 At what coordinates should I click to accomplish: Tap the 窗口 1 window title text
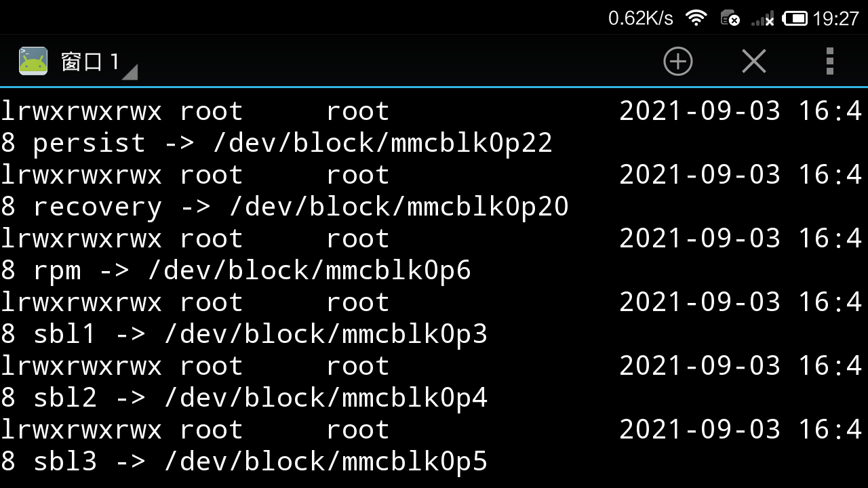90,62
